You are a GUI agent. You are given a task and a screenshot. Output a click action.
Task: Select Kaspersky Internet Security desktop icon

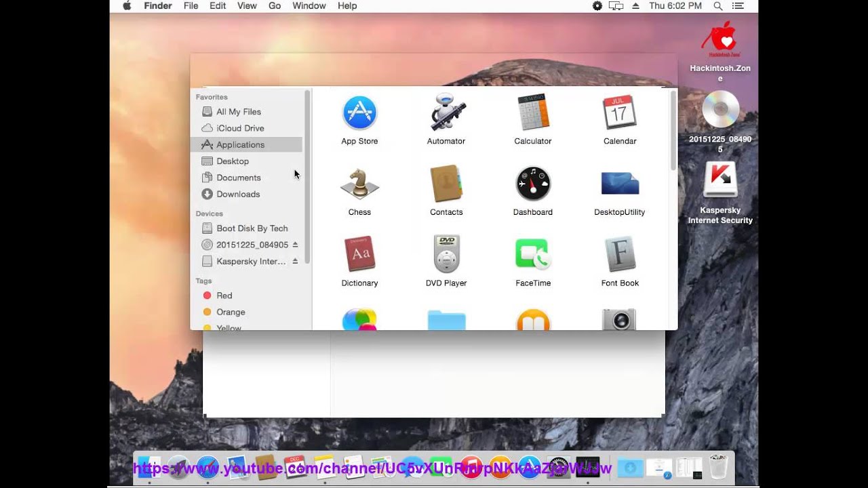click(720, 180)
